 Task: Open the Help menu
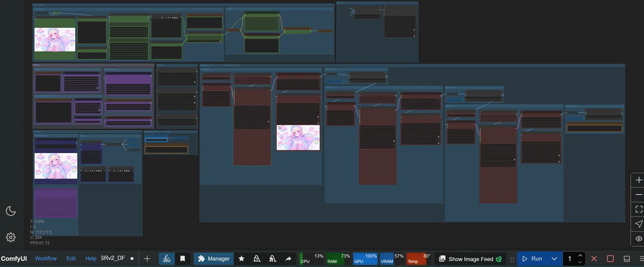pos(91,258)
